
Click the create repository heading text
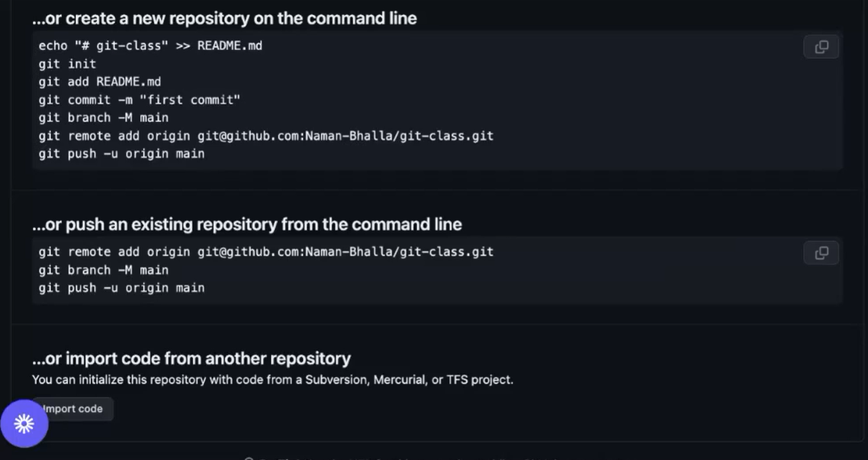(224, 18)
